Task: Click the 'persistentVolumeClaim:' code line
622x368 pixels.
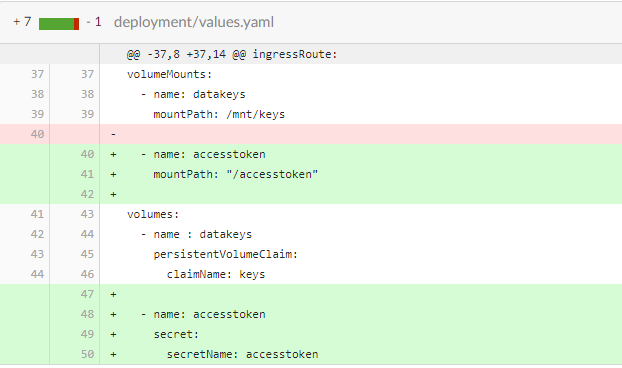Action: (225, 254)
